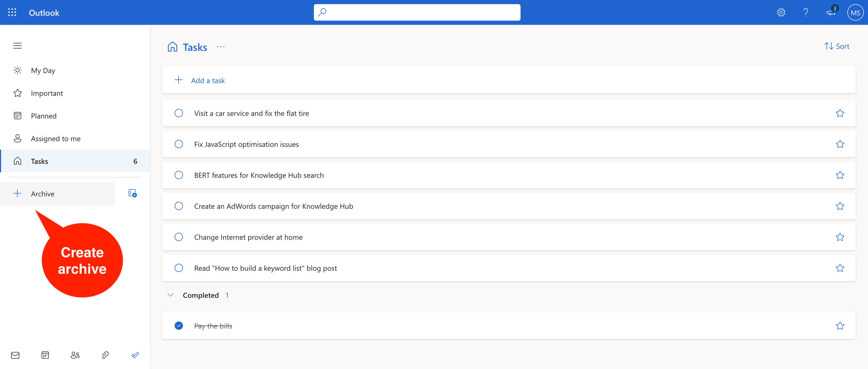This screenshot has width=868, height=369.
Task: Open the Calendar icon at bottom
Action: point(45,355)
